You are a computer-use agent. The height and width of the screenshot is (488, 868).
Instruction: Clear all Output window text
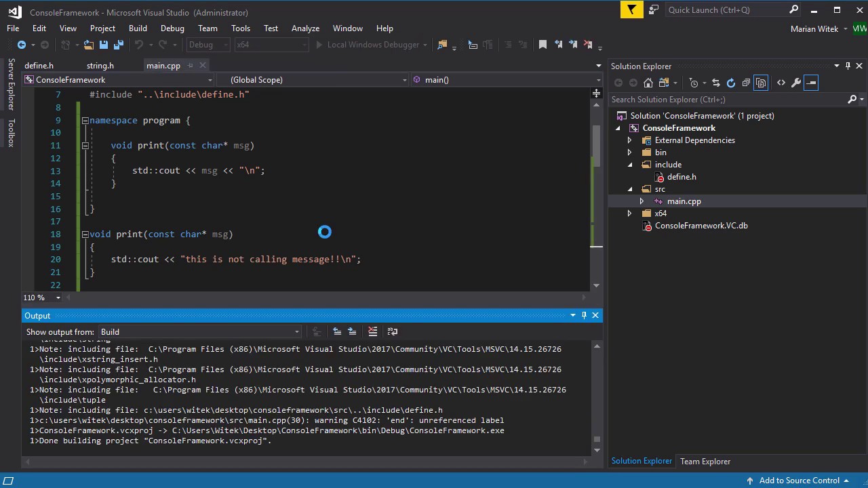coord(372,331)
